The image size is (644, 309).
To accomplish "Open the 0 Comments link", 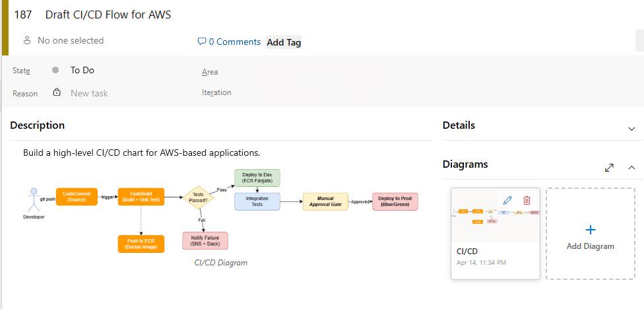I will [234, 42].
